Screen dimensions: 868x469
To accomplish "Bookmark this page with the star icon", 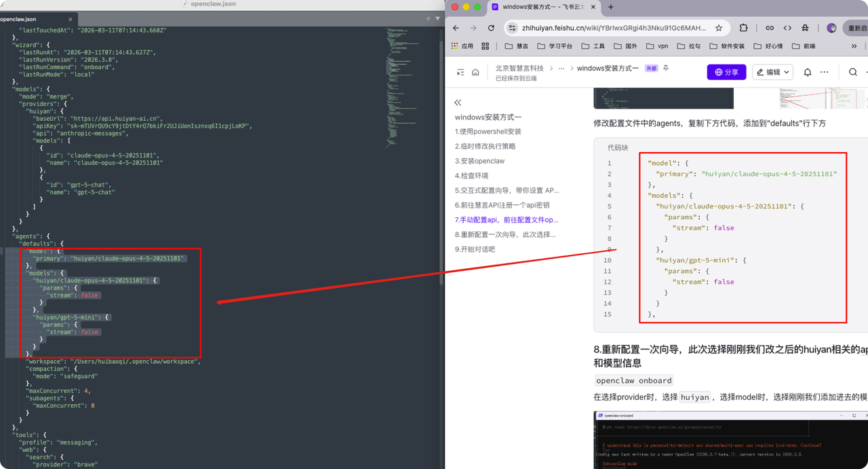I will (x=719, y=28).
